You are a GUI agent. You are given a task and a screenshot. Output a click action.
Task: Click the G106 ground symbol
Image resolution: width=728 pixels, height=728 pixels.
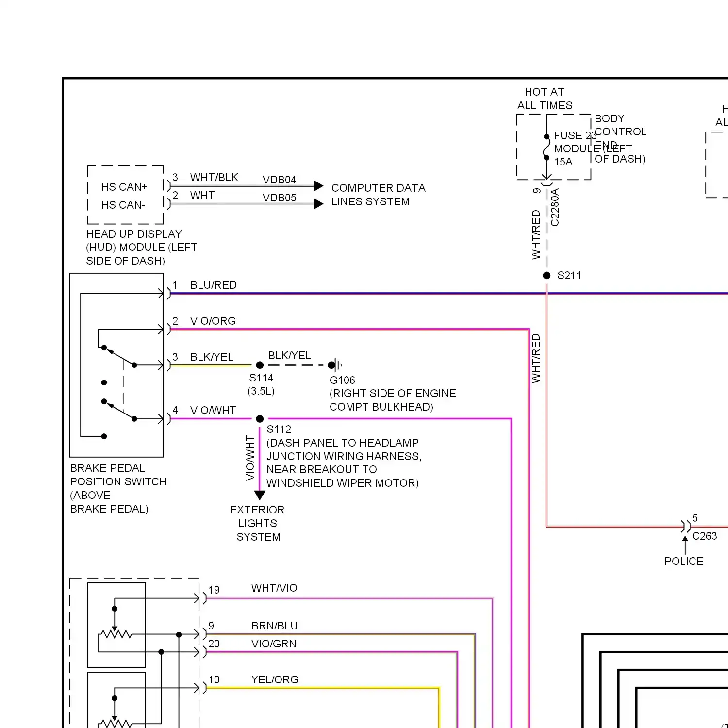tap(335, 365)
